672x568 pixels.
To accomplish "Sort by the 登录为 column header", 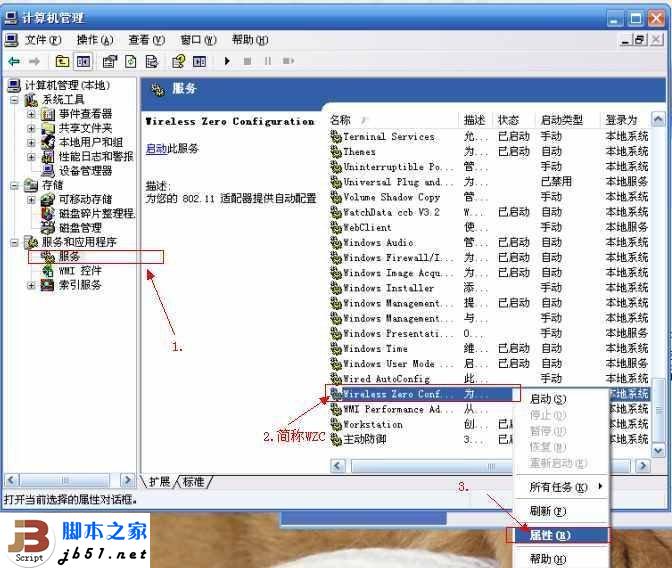I will tap(624, 120).
